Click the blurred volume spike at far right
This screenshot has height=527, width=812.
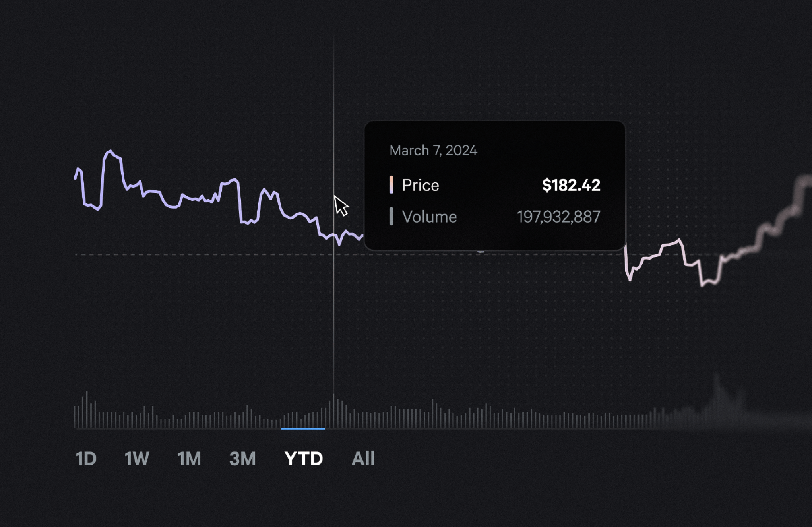point(717,397)
